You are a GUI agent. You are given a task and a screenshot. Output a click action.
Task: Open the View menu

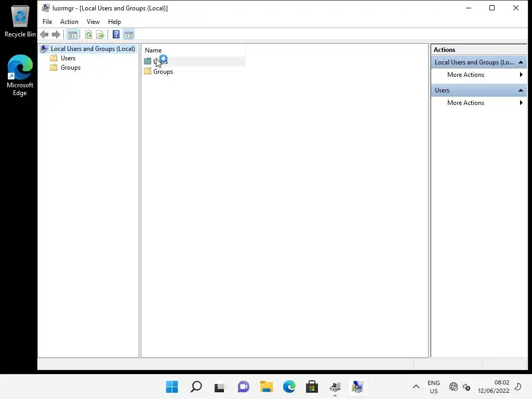point(93,22)
